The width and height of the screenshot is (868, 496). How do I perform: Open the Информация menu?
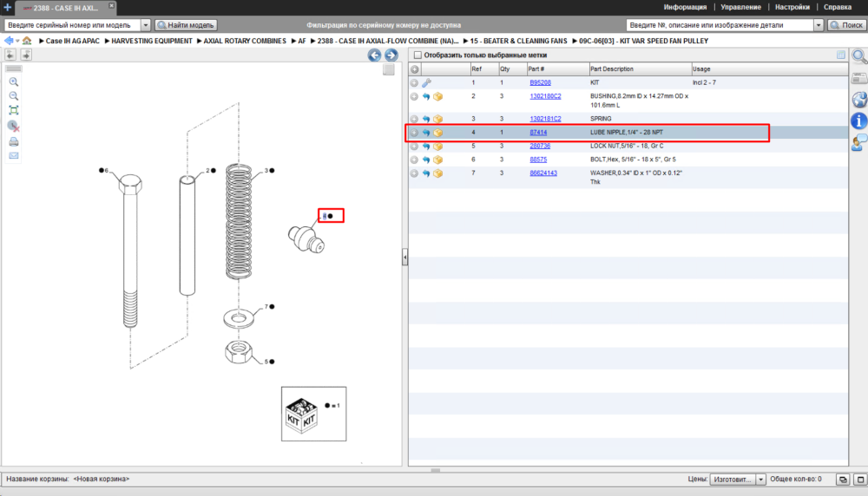coord(685,7)
